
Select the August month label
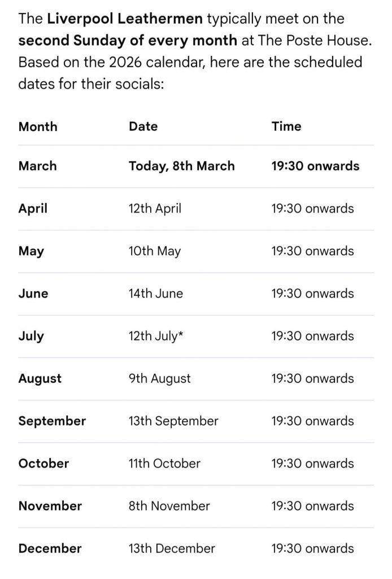[40, 378]
